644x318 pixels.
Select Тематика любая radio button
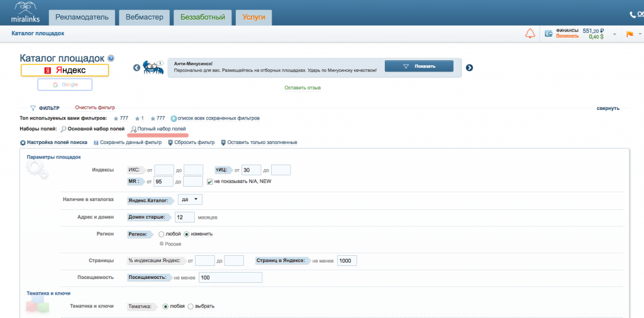pos(165,306)
